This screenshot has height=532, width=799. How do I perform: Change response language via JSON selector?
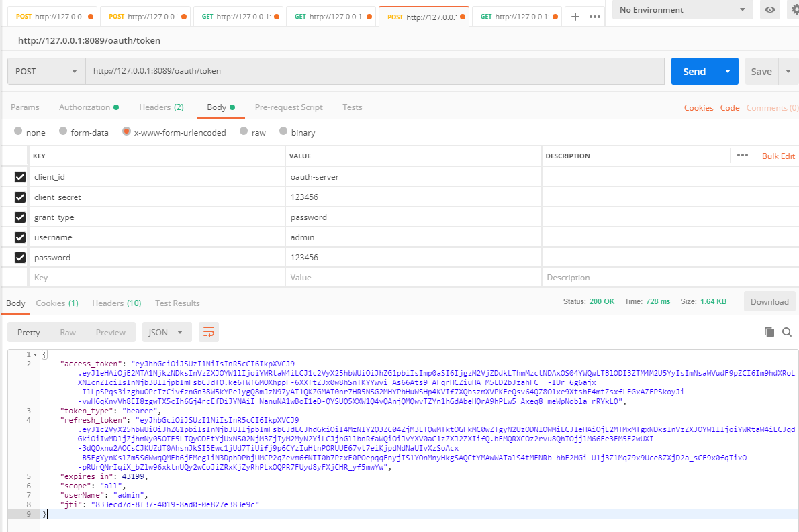[x=167, y=331]
